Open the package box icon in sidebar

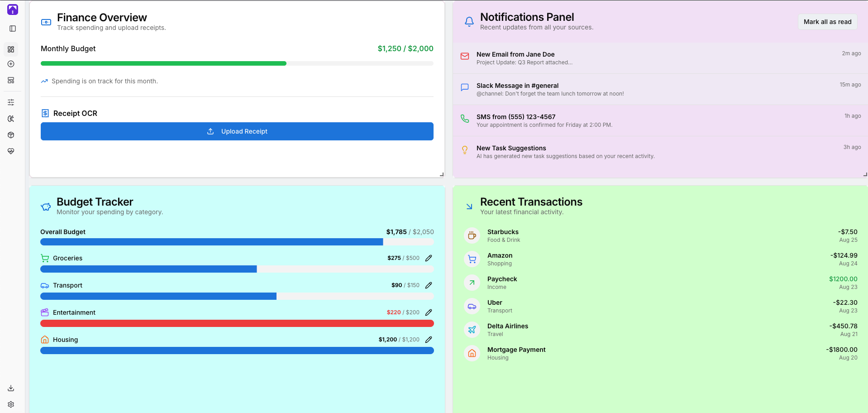point(11,135)
